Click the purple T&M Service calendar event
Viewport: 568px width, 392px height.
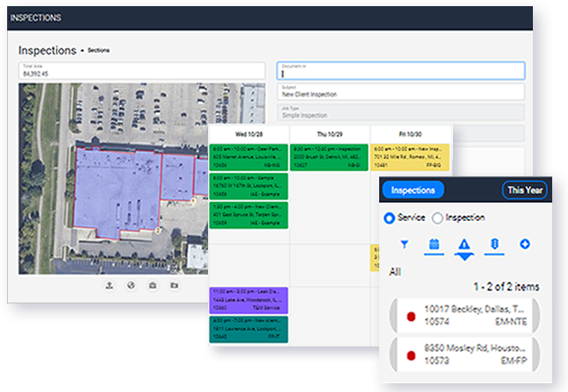click(x=248, y=301)
